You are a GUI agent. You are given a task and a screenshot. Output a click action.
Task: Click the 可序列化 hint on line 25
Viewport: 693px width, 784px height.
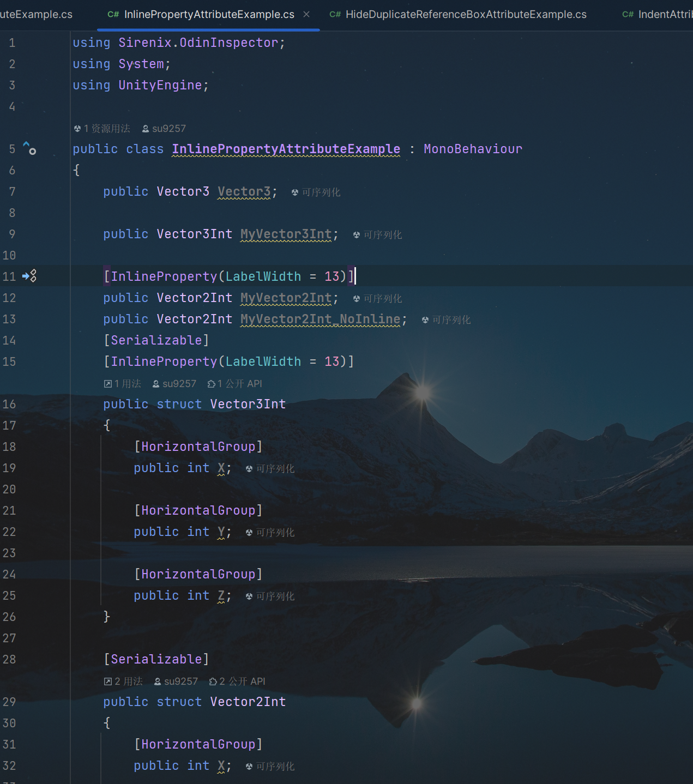pos(270,596)
